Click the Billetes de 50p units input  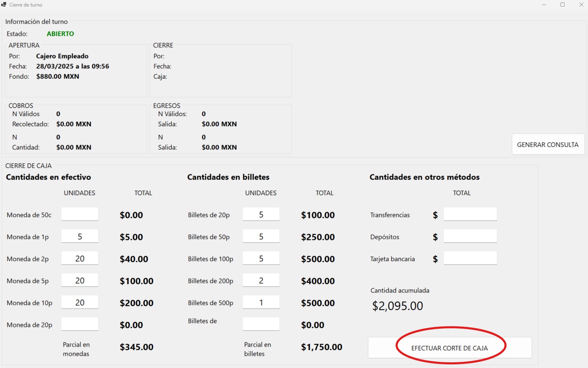tap(261, 236)
